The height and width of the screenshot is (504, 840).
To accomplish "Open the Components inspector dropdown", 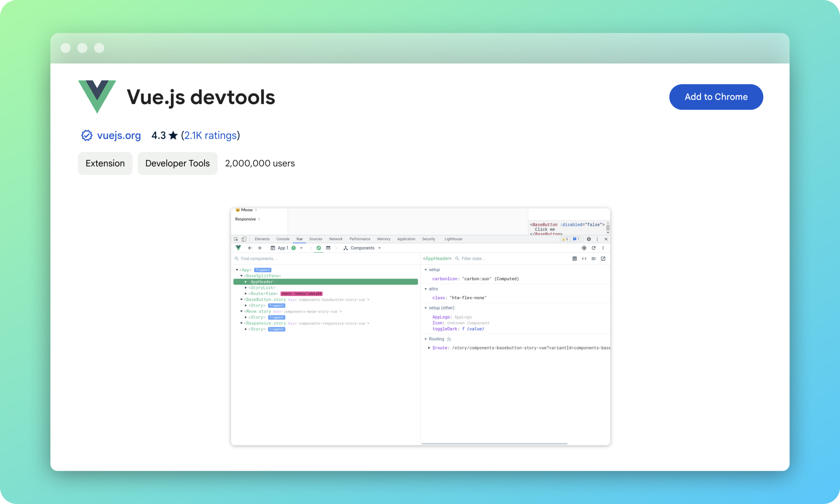I will tap(379, 248).
